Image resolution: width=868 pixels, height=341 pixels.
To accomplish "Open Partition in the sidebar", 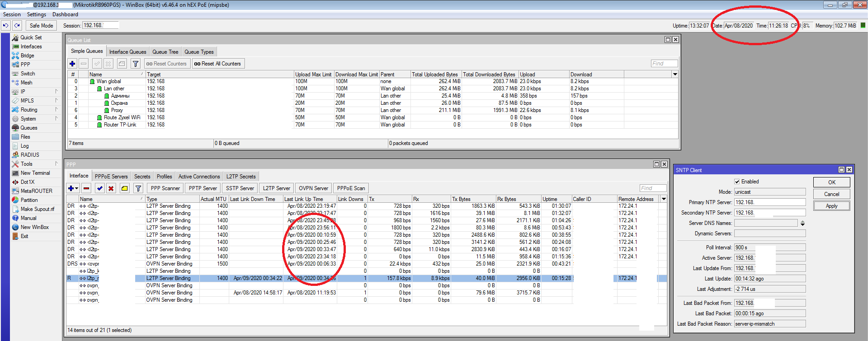I will coord(29,200).
